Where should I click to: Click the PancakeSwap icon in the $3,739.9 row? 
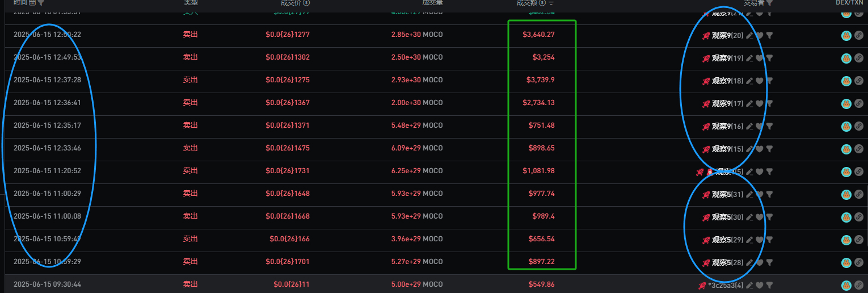point(846,81)
